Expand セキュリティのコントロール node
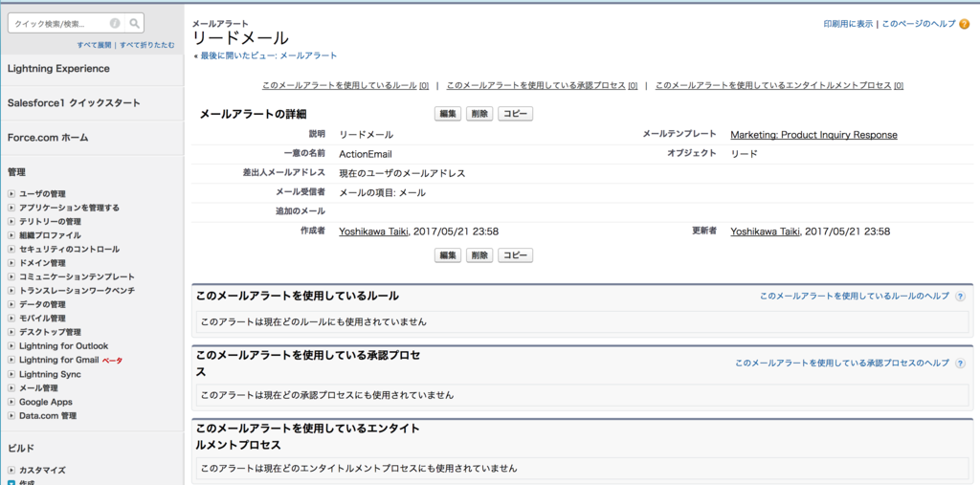Image resolution: width=980 pixels, height=485 pixels. 11,249
